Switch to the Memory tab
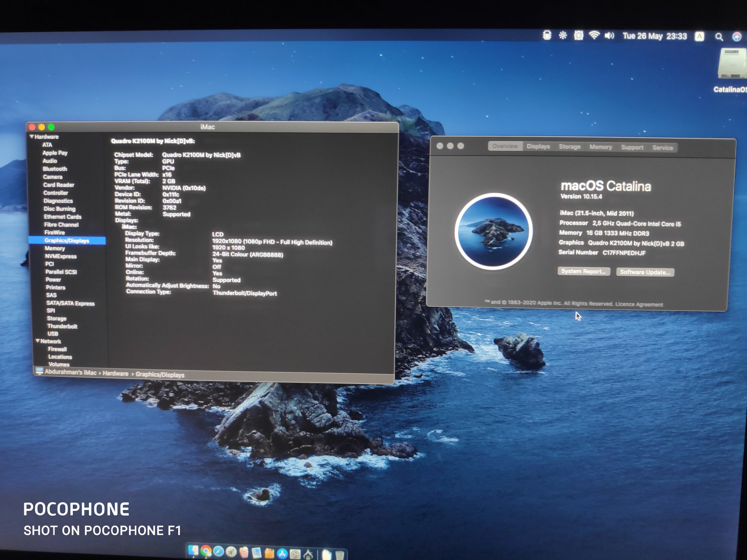747x560 pixels. [x=601, y=147]
